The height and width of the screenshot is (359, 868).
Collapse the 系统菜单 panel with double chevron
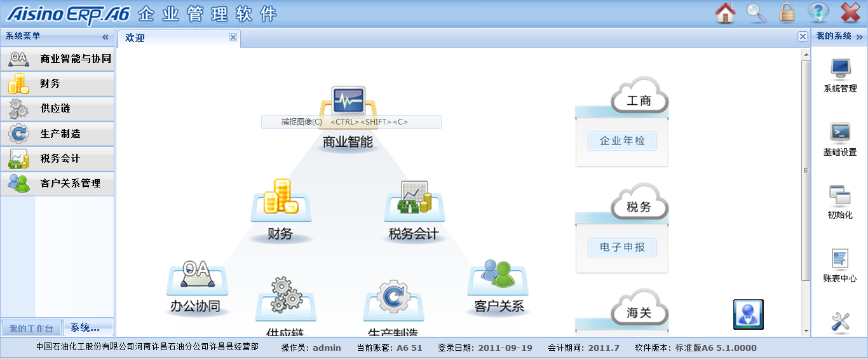pyautogui.click(x=105, y=37)
